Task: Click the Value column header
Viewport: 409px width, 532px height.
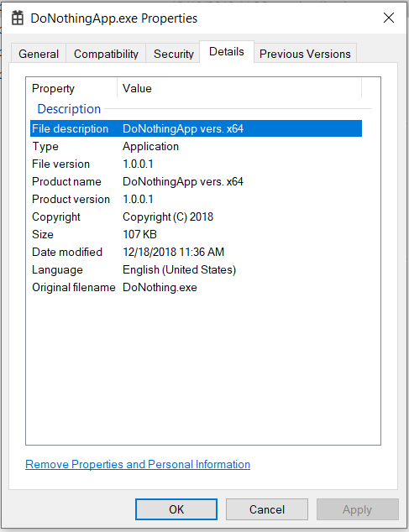Action: click(239, 89)
